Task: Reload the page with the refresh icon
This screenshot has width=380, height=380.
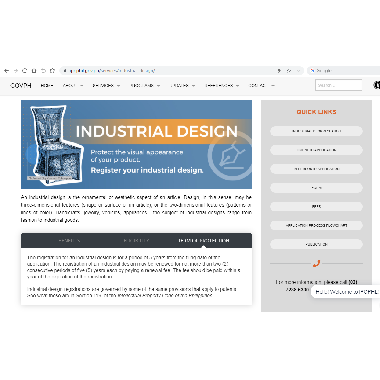Action: pyautogui.click(x=24, y=71)
